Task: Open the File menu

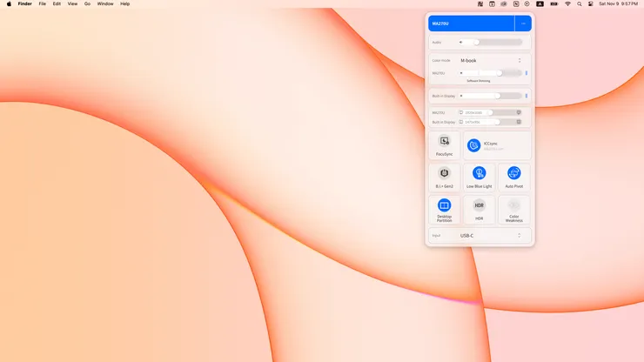Action: [43, 3]
